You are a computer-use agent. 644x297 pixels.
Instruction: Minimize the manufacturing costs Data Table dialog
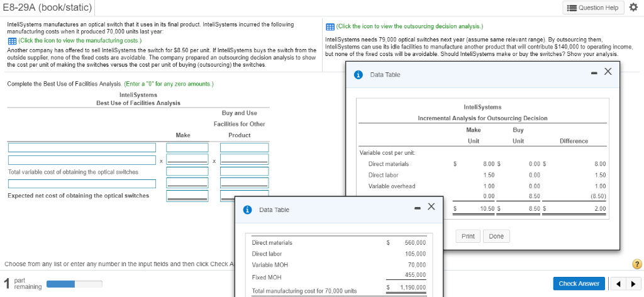417,208
